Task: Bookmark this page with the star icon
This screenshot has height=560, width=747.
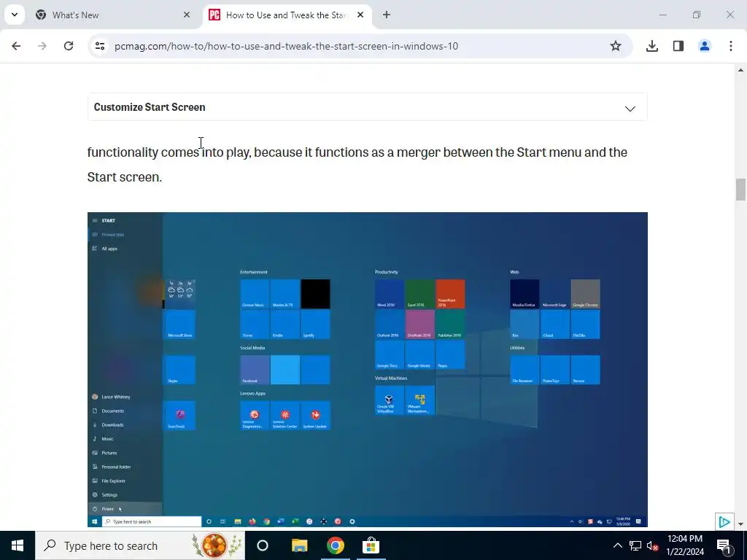Action: (616, 46)
